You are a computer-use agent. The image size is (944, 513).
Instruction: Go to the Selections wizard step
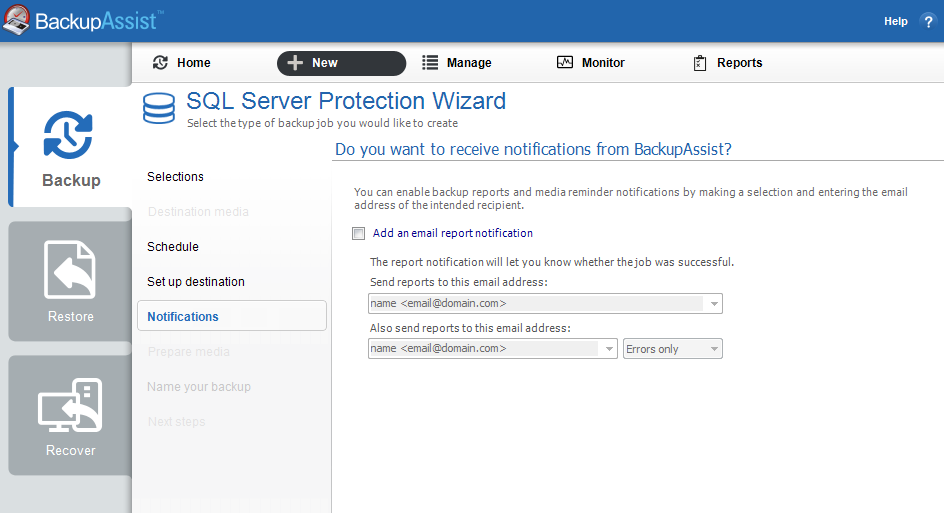175,176
